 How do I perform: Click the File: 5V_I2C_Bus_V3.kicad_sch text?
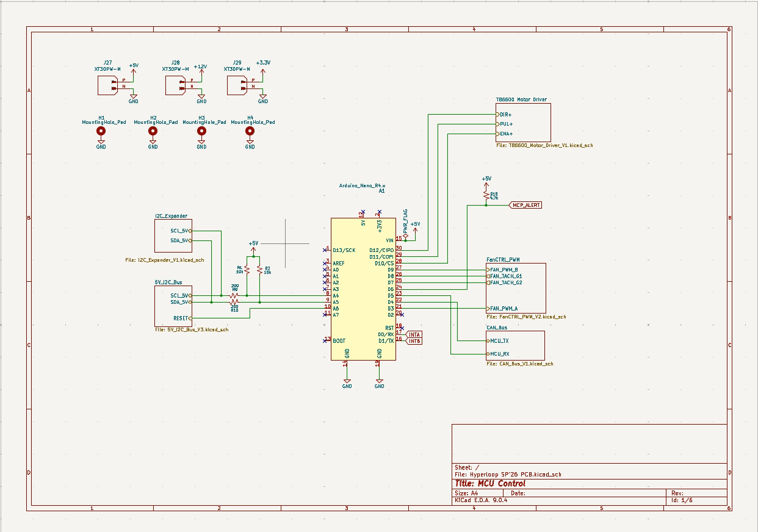tap(192, 329)
